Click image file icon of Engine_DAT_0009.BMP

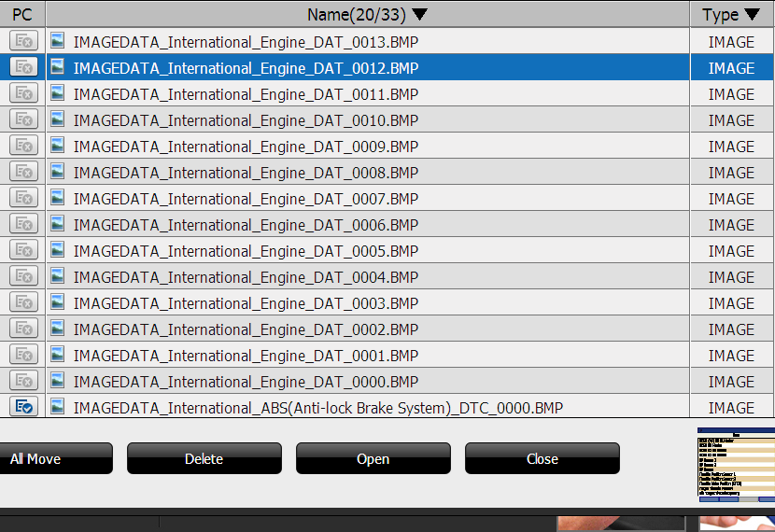[58, 146]
